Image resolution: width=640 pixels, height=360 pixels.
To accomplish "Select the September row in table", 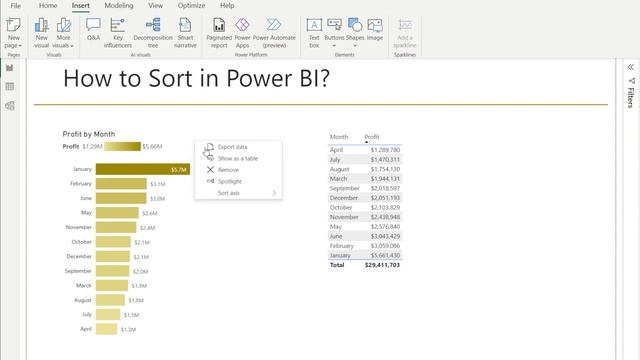I will coord(365,188).
